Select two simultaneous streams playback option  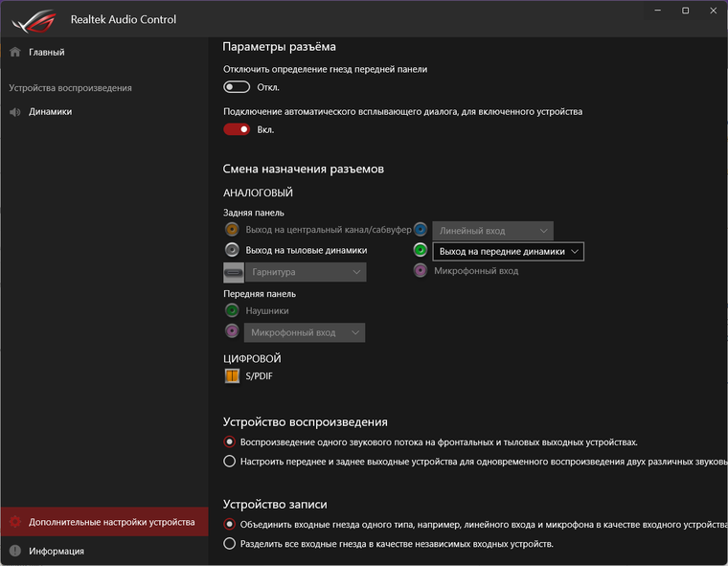coord(229,461)
